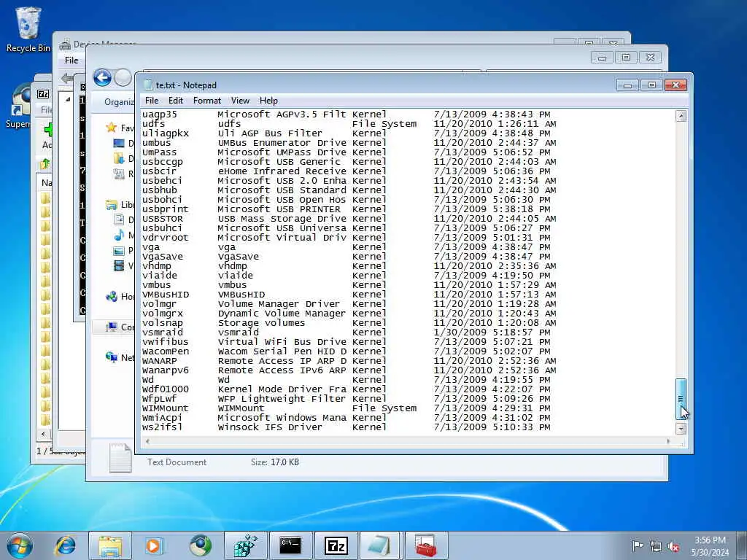Click the muted volume tray icon
747x560 pixels.
click(x=673, y=546)
